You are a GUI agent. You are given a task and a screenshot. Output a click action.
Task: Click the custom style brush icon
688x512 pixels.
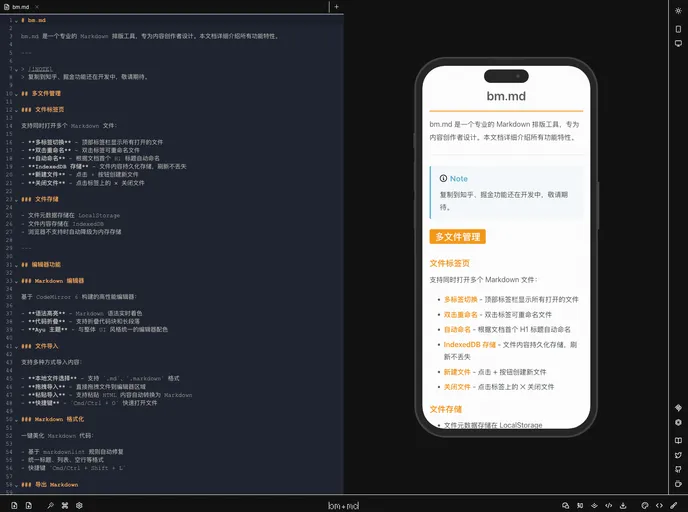point(674,505)
